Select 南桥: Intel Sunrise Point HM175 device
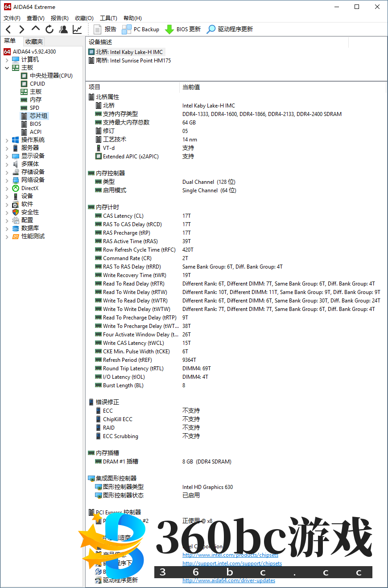388x588 pixels. [x=133, y=61]
